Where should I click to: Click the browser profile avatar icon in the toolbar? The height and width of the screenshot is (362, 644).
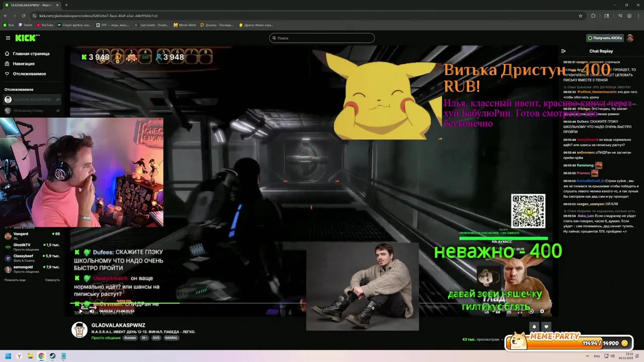[629, 16]
